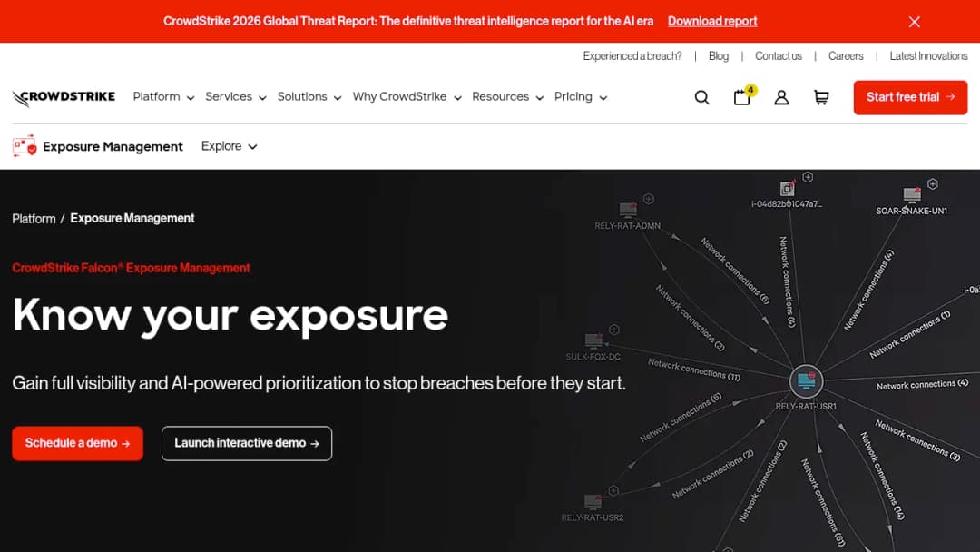Image resolution: width=980 pixels, height=552 pixels.
Task: Open the user account icon
Action: pos(781,97)
